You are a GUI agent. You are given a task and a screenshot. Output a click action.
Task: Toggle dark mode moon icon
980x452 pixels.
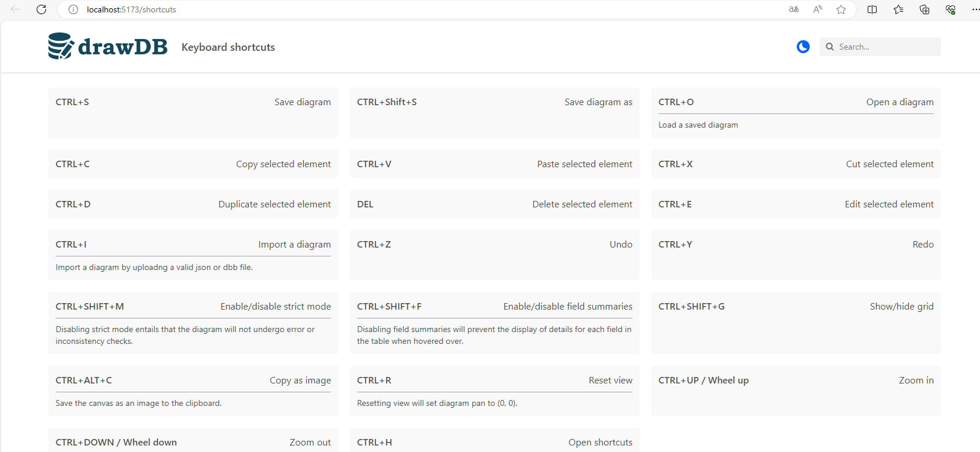point(803,47)
